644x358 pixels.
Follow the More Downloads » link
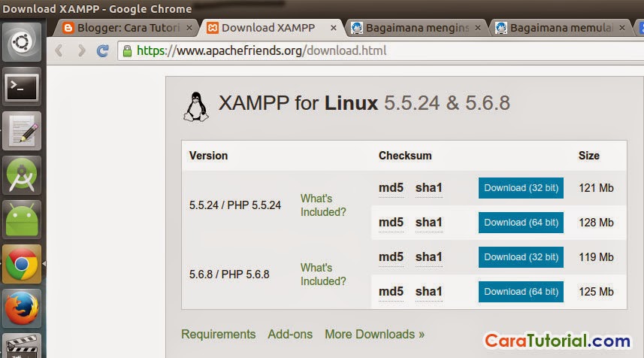coord(374,334)
